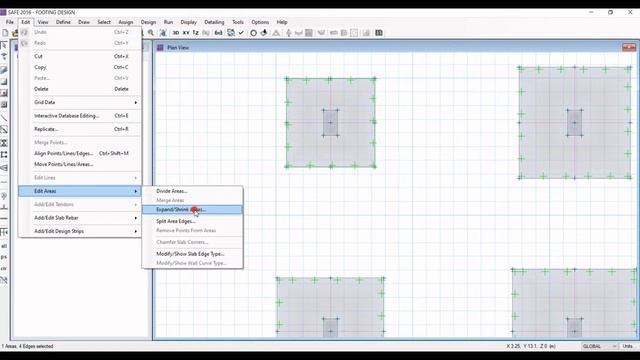Click the draw line tool in left toolbar
The image size is (640, 360).
[4, 118]
